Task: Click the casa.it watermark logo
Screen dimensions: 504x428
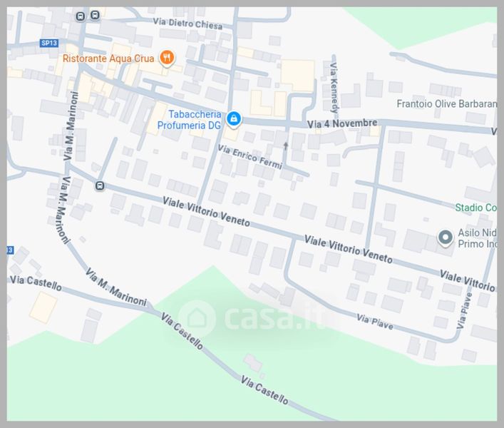Action: (x=253, y=317)
